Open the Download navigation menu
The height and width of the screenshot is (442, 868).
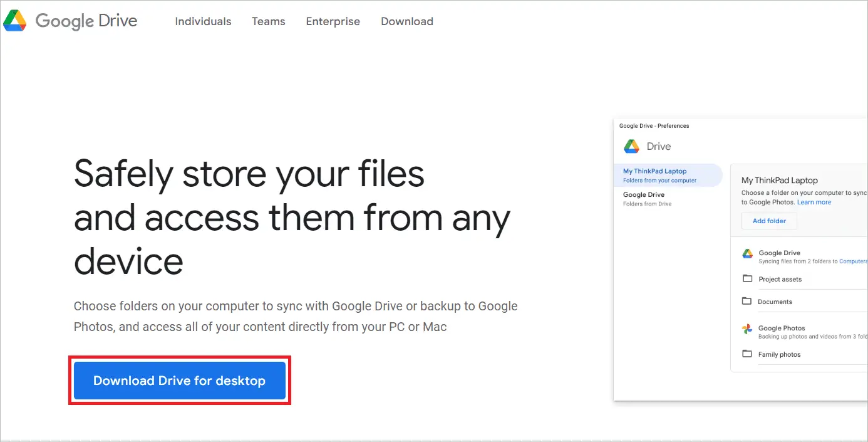(x=406, y=21)
